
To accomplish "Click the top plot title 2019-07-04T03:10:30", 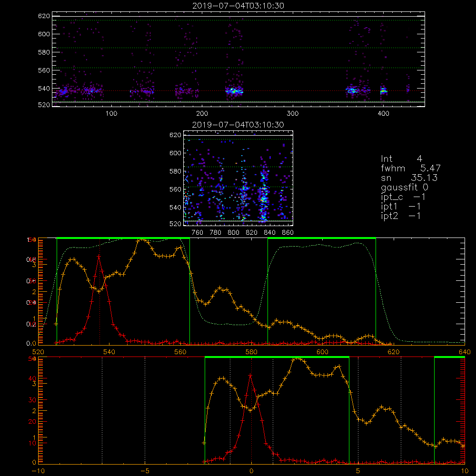I will pyautogui.click(x=238, y=6).
